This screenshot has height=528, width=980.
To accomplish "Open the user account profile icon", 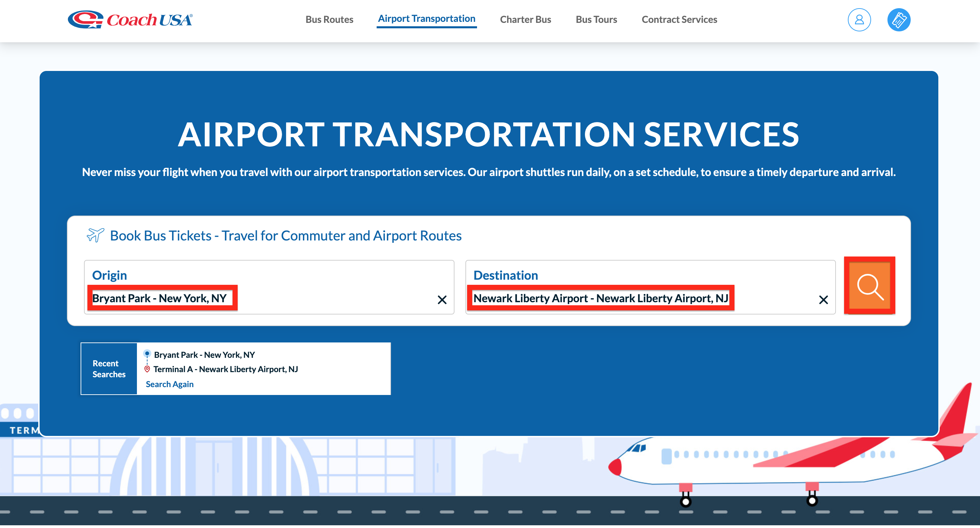I will tap(859, 20).
